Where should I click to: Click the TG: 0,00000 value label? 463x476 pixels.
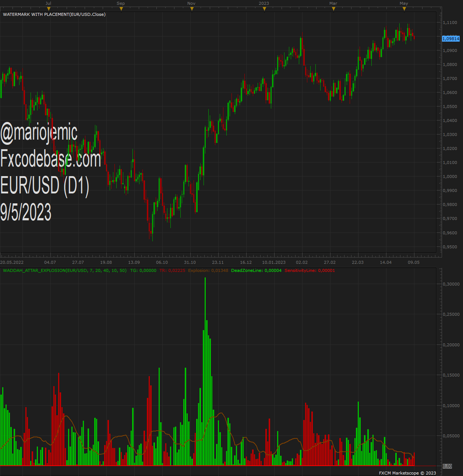(x=143, y=270)
